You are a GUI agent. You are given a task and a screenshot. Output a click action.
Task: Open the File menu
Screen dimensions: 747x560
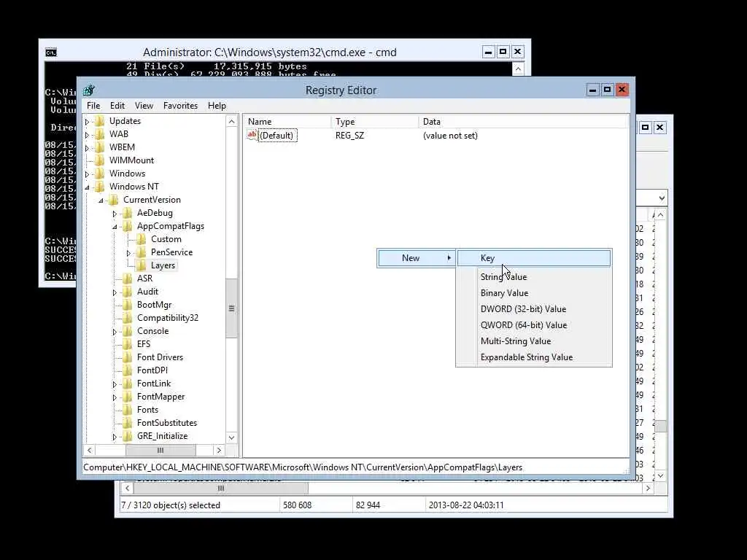93,106
